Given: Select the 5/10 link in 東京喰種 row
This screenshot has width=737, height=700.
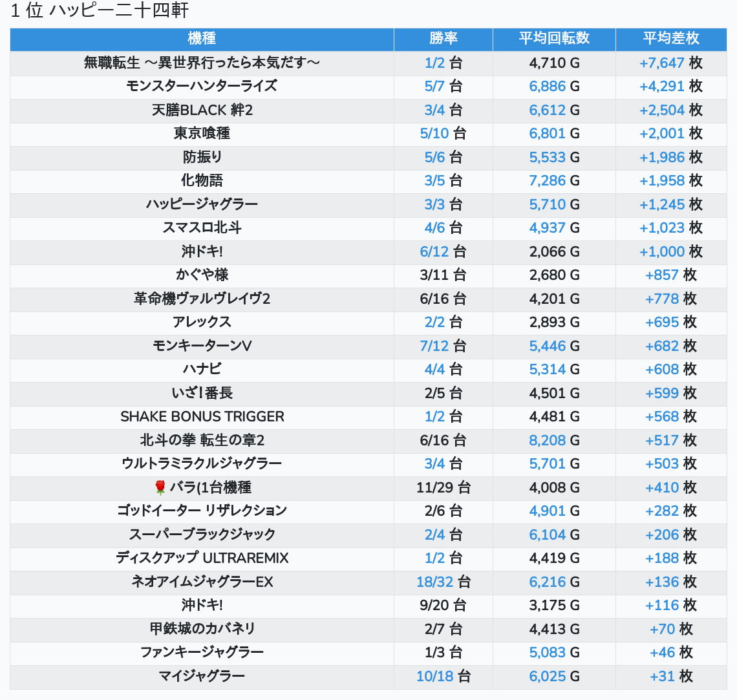Looking at the screenshot, I should [434, 134].
